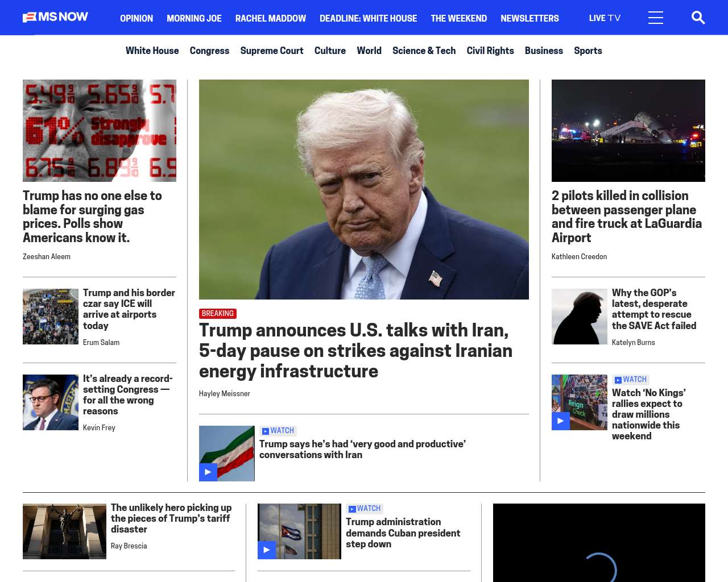Open LIVE TV from header

605,18
